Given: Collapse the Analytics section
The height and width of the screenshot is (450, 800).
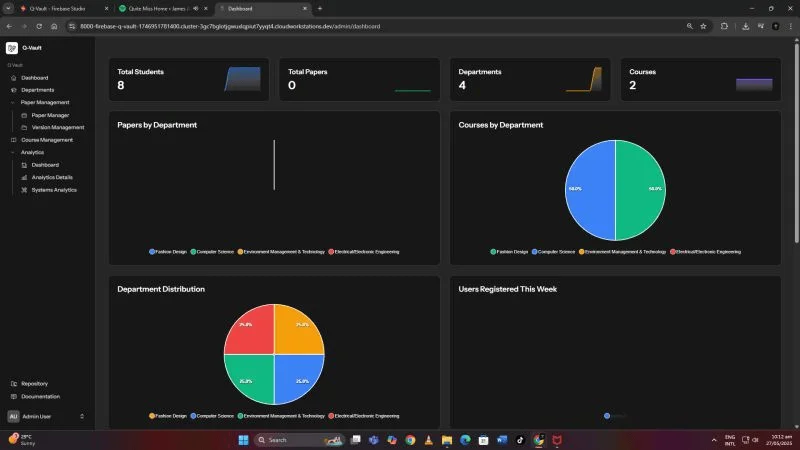Looking at the screenshot, I should 32,152.
